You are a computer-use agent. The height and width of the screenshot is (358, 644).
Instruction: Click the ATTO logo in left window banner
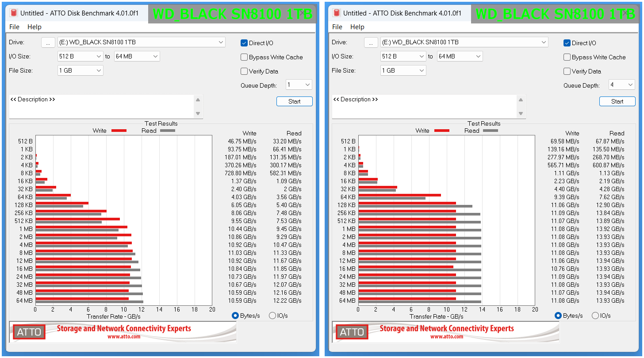pyautogui.click(x=29, y=332)
